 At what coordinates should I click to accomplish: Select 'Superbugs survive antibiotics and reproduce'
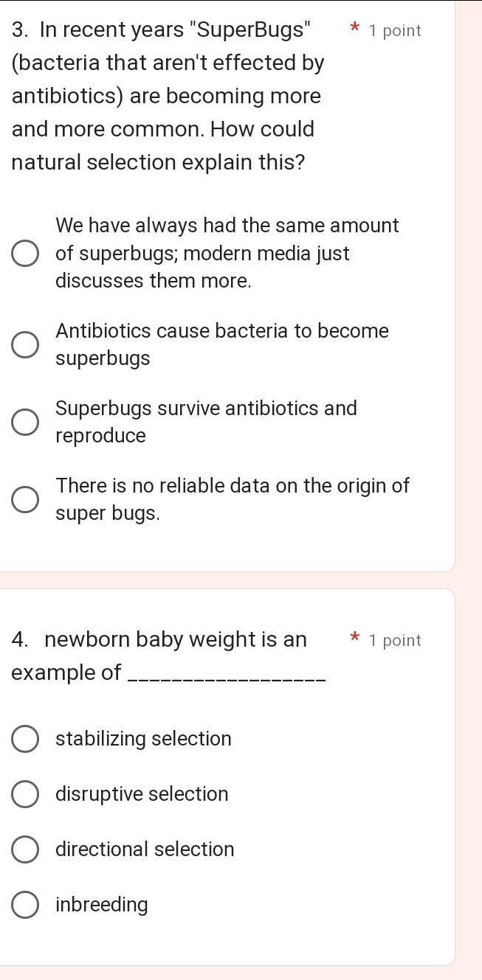[24, 421]
